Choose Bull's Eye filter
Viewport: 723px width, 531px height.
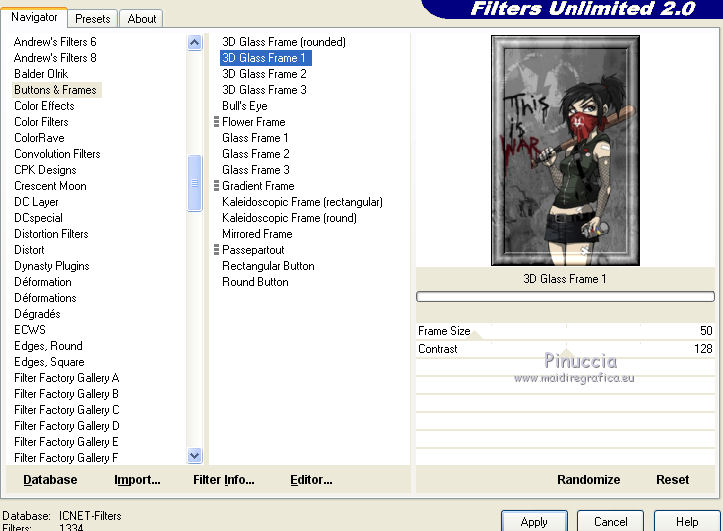pyautogui.click(x=245, y=106)
